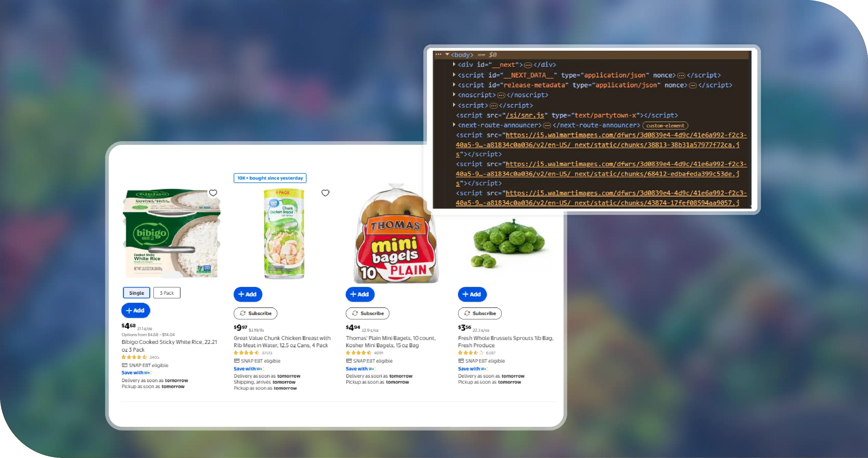The width and height of the screenshot is (868, 458).
Task: Follow the /si/snr.js script source link
Action: click(525, 115)
